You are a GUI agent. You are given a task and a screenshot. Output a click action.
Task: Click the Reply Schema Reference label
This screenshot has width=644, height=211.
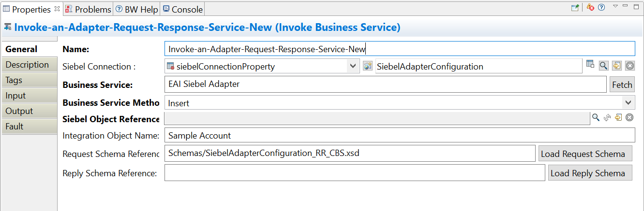tap(110, 173)
